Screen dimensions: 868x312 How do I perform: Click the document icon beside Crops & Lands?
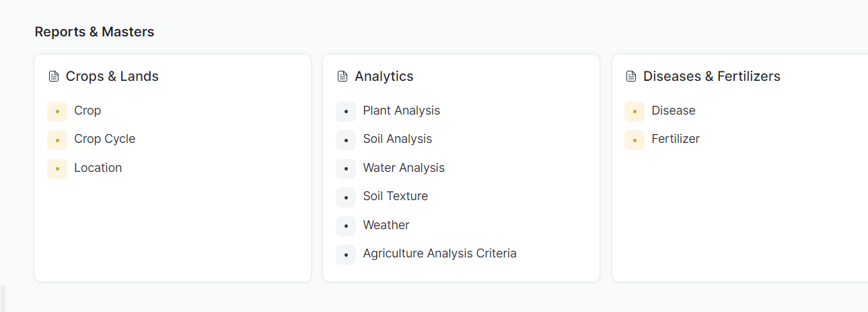[54, 77]
